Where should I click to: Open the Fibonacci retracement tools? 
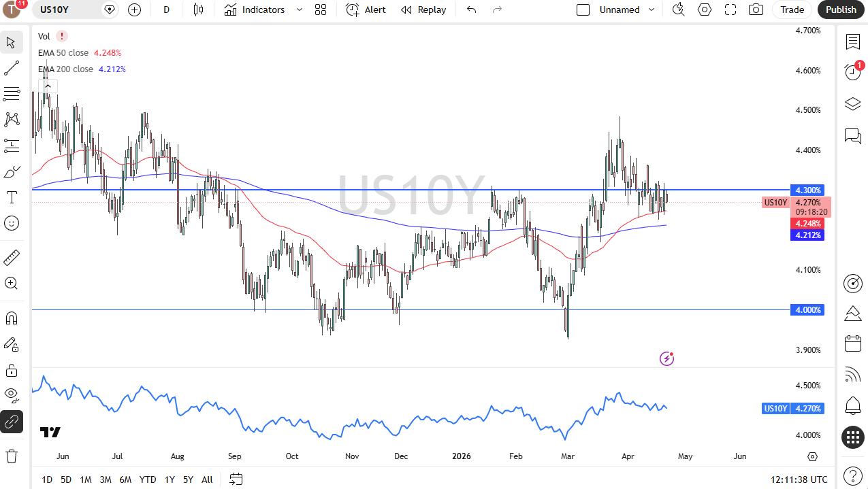[12, 94]
